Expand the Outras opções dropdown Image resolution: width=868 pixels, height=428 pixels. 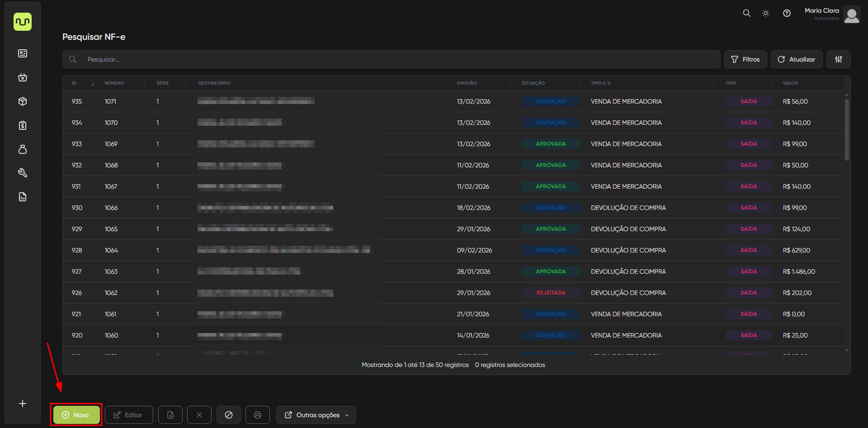[x=316, y=415]
